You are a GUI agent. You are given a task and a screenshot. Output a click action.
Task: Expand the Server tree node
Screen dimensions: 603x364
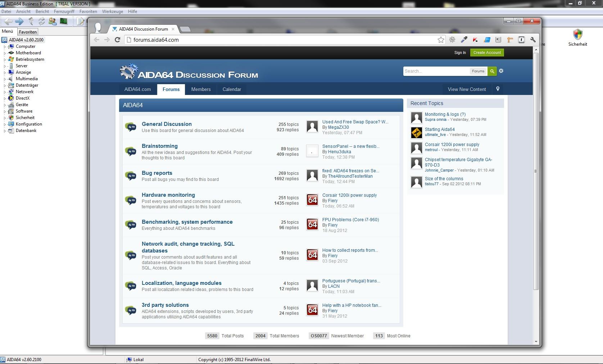click(5, 66)
